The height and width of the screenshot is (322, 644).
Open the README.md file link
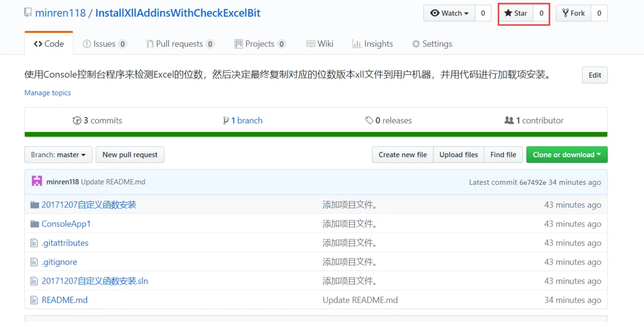pyautogui.click(x=64, y=300)
